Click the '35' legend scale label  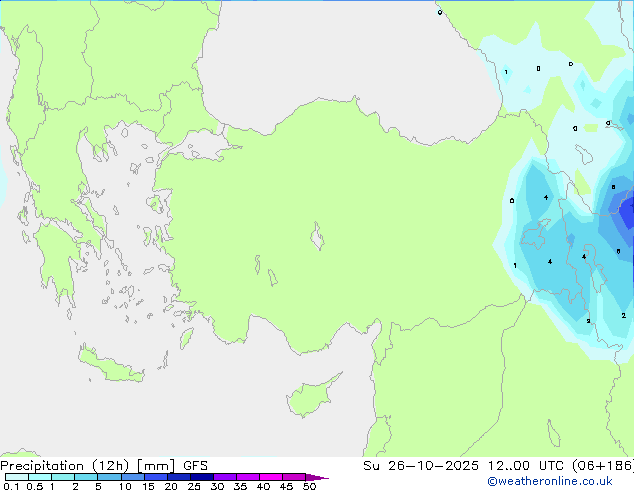[240, 486]
